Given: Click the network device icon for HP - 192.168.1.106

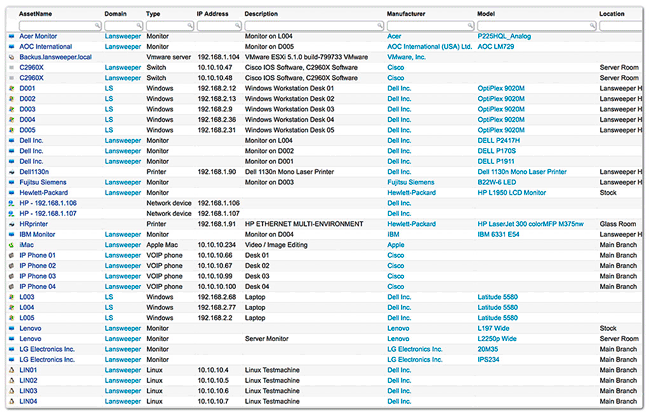Looking at the screenshot, I should coord(9,203).
